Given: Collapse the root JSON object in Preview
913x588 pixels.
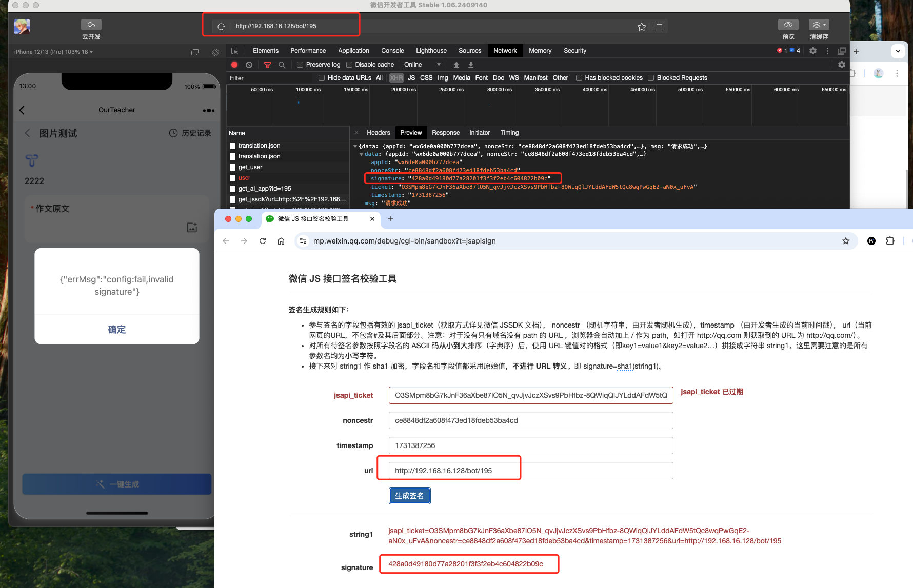Looking at the screenshot, I should click(355, 147).
